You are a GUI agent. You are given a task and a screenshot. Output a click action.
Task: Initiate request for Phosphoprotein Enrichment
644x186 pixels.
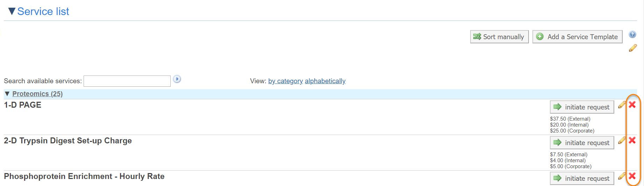click(582, 178)
